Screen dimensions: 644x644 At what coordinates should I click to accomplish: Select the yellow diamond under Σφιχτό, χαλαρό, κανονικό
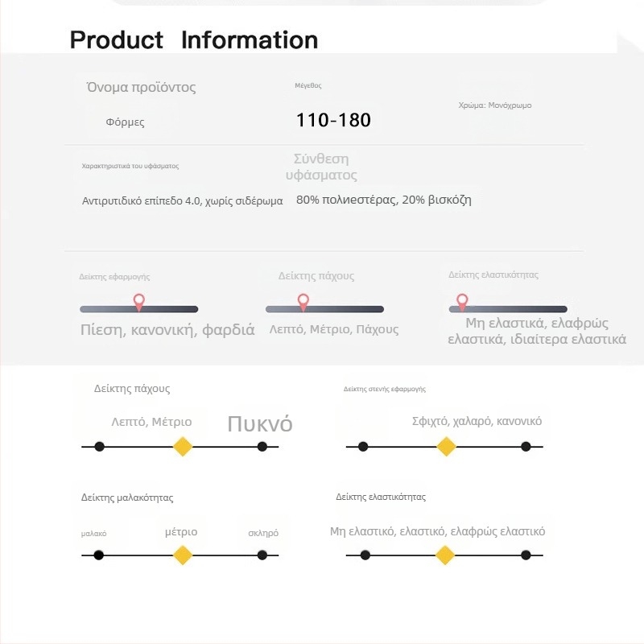pos(446,446)
